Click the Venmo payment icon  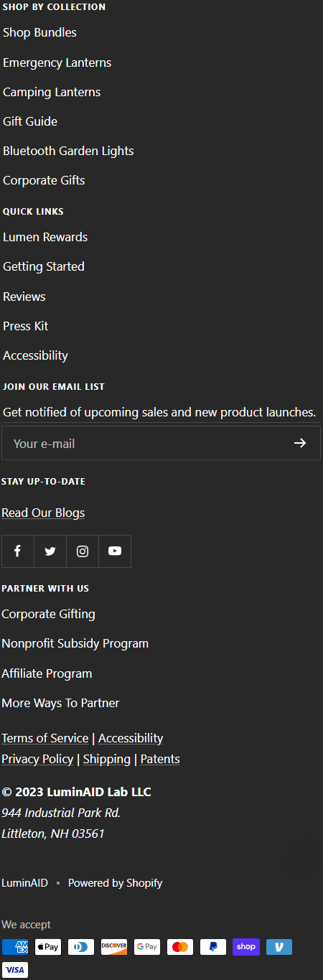(279, 947)
